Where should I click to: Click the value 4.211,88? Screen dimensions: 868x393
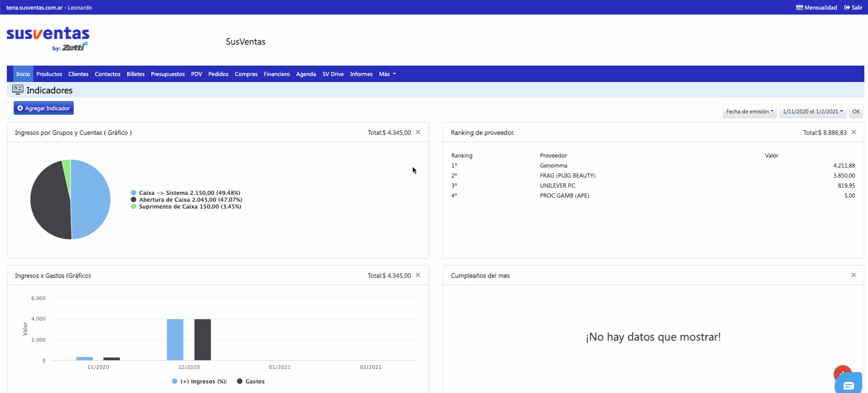(x=844, y=165)
